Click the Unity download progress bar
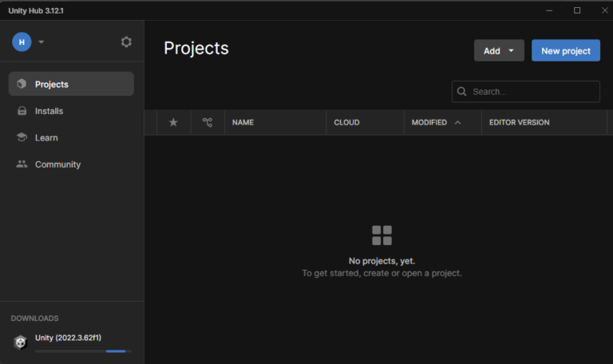Screen dimensions: 613x364 tap(81, 350)
